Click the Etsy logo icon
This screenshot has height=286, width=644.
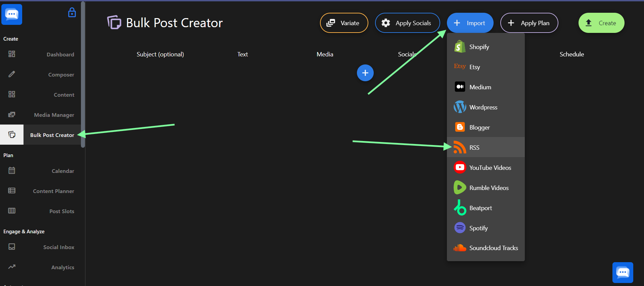point(460,66)
